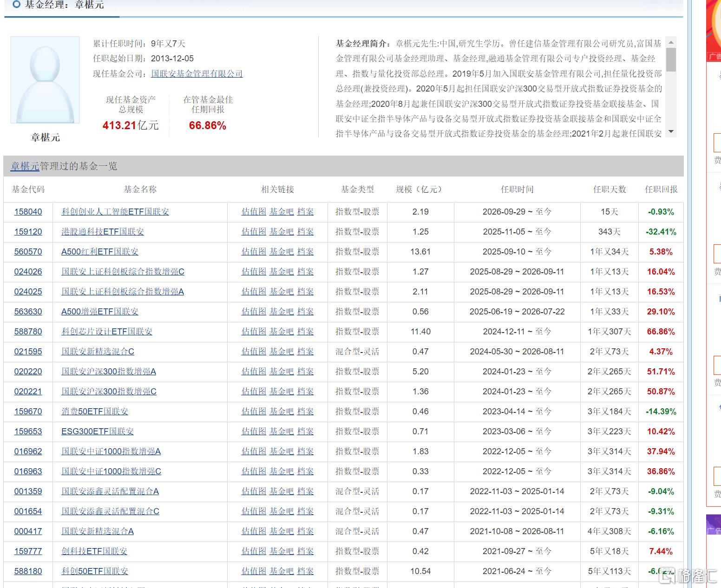Click the 任职回报 column header
The image size is (721, 588).
(661, 189)
